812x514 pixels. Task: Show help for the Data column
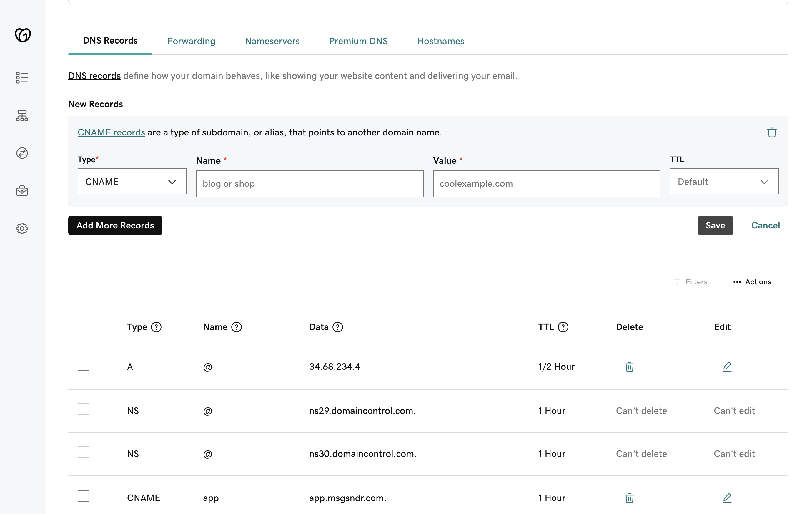click(x=337, y=327)
